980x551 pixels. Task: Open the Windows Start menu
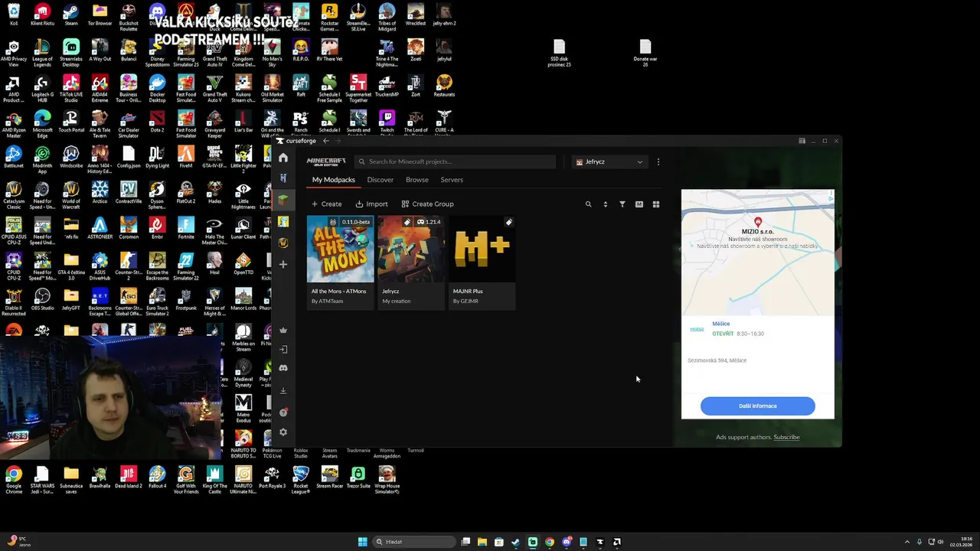click(362, 542)
